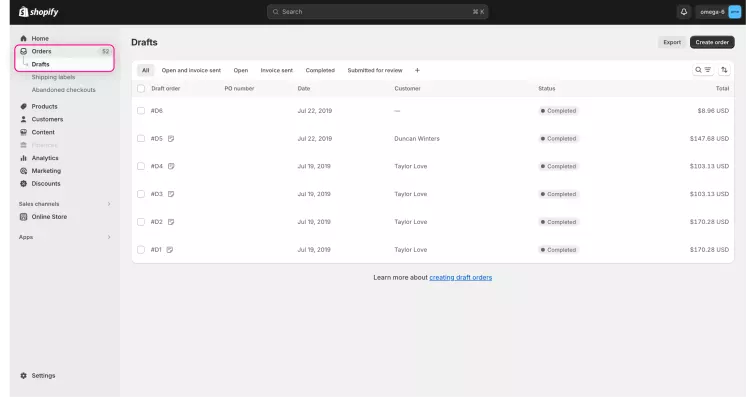This screenshot has width=746, height=397.
Task: Click the Customer column header
Action: [x=407, y=89]
